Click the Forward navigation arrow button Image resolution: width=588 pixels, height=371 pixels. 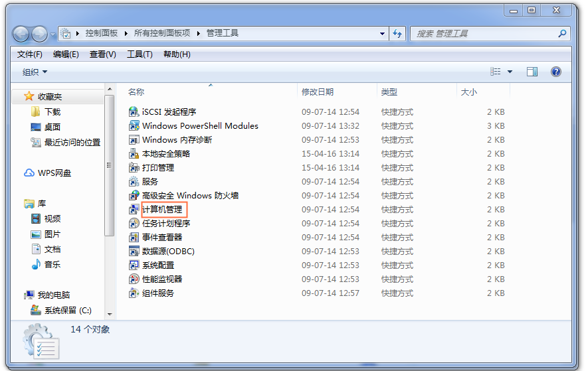pyautogui.click(x=39, y=34)
